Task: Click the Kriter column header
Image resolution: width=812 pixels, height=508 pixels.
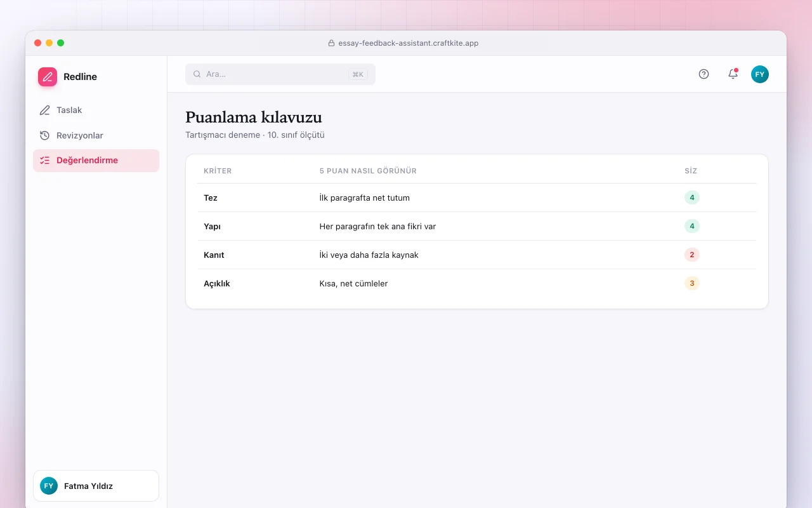Action: pyautogui.click(x=218, y=171)
